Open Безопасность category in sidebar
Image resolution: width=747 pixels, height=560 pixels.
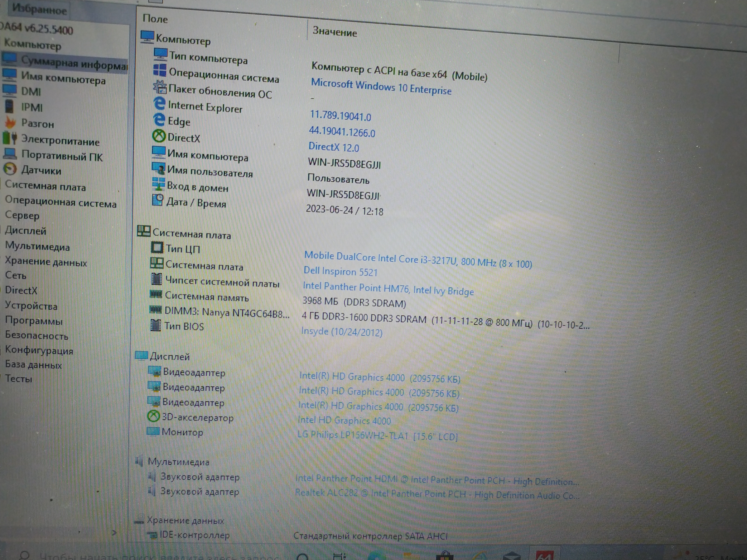[x=37, y=336]
